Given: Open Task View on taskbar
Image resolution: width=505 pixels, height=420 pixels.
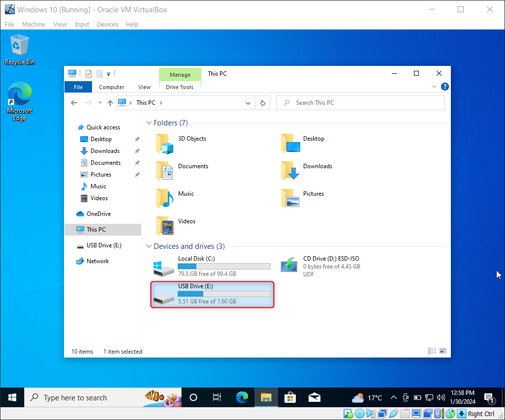Looking at the screenshot, I should tap(217, 398).
